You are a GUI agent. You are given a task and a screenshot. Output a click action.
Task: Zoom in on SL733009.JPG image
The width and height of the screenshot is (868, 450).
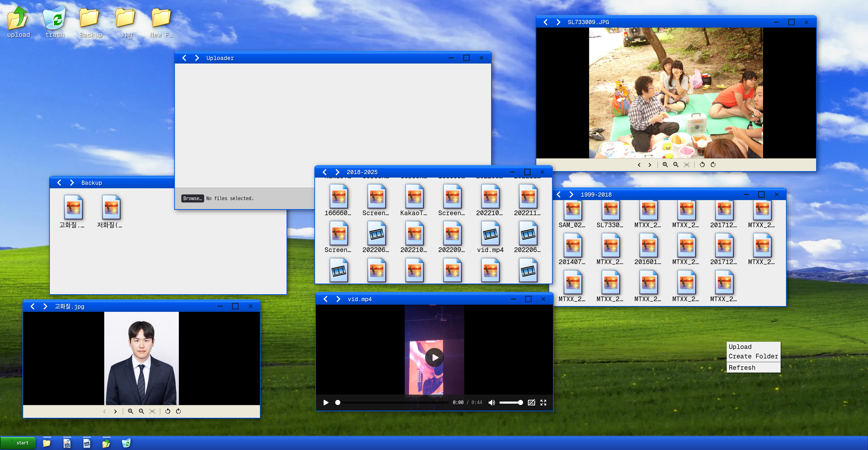[665, 165]
